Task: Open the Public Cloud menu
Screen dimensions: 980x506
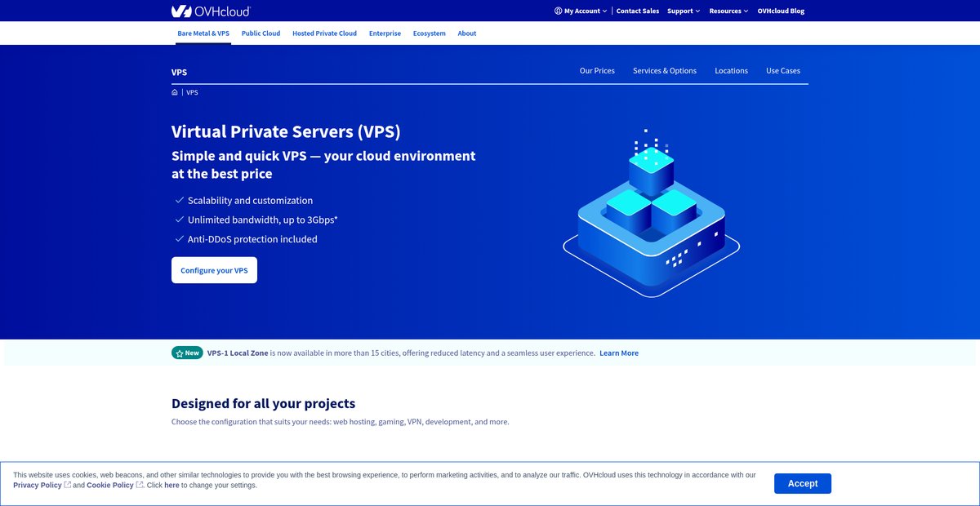Action: [x=261, y=33]
